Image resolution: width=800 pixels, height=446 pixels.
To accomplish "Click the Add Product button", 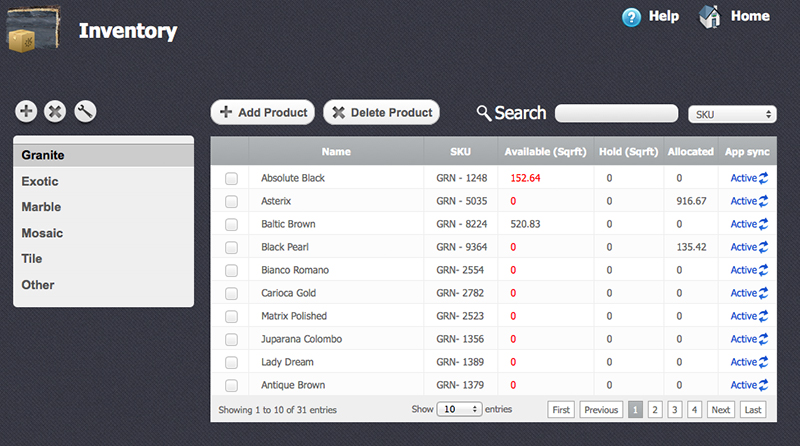I will coord(263,113).
